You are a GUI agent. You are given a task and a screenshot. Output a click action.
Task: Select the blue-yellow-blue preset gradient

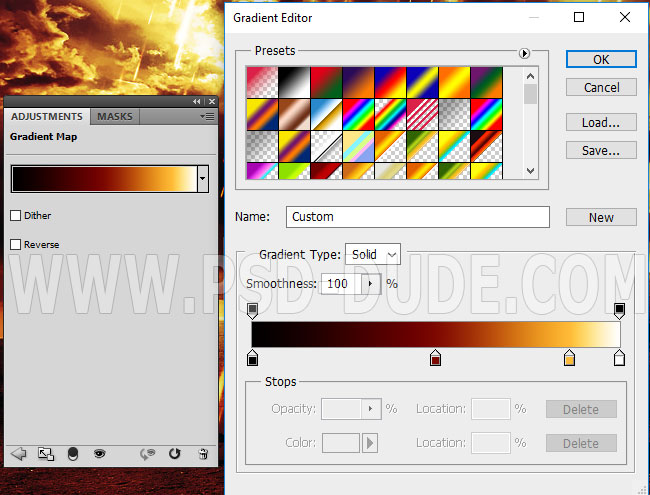(x=422, y=82)
